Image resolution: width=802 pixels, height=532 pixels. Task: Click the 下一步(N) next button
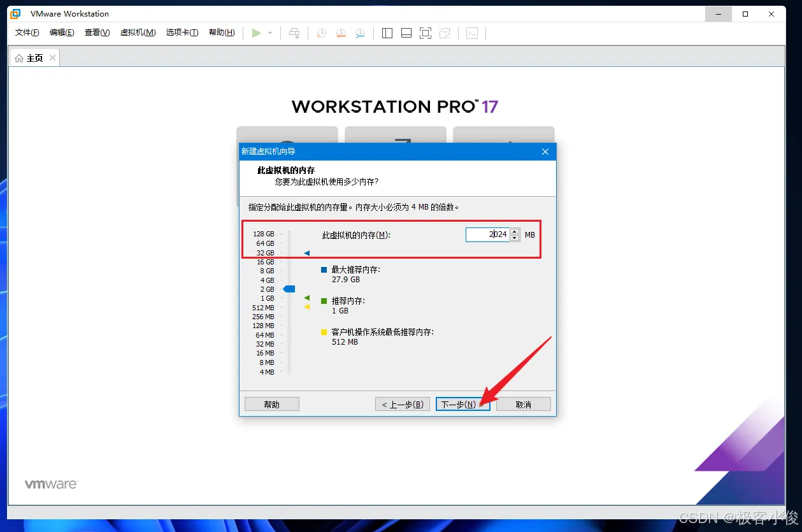(463, 404)
